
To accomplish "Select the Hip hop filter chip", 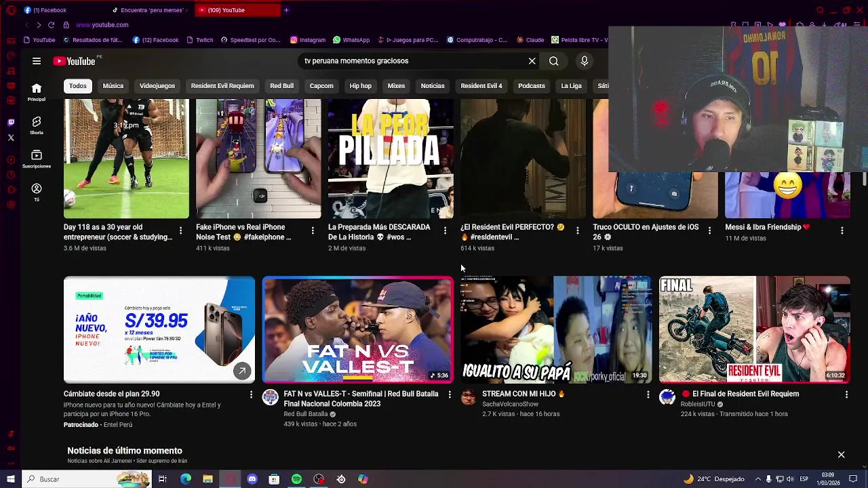I will click(361, 86).
